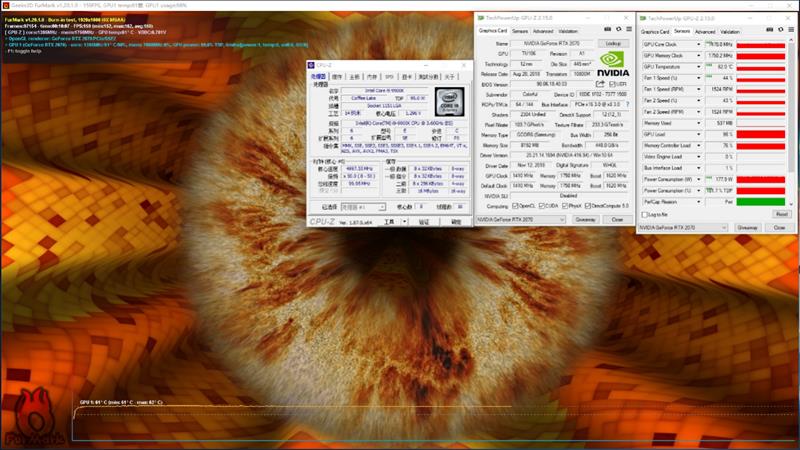The width and height of the screenshot is (800, 450).
Task: Enable the Log to file checkbox
Action: tap(644, 215)
